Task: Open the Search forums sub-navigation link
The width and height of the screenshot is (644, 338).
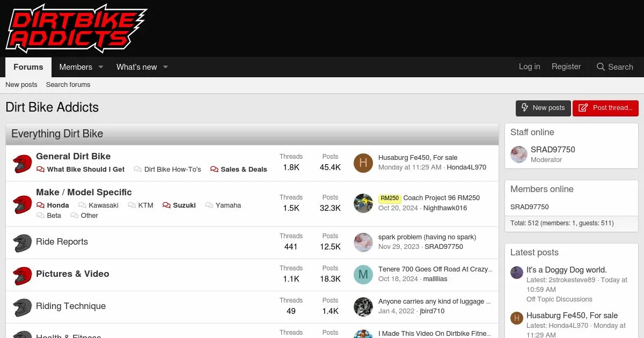Action: 68,85
